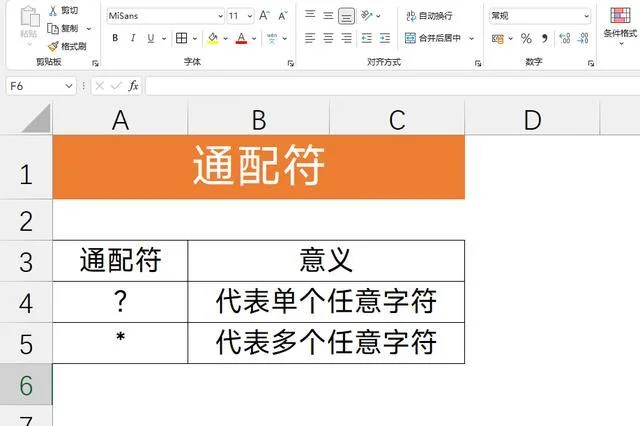The image size is (640, 426).
Task: Toggle bold formatting
Action: pyautogui.click(x=115, y=38)
